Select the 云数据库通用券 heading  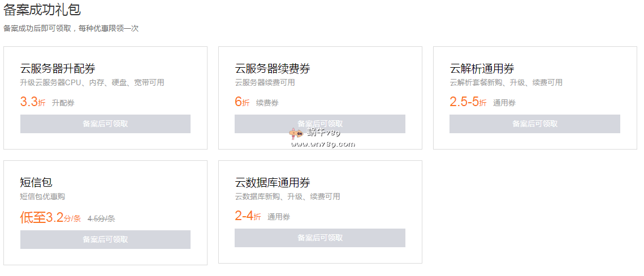coord(273,182)
